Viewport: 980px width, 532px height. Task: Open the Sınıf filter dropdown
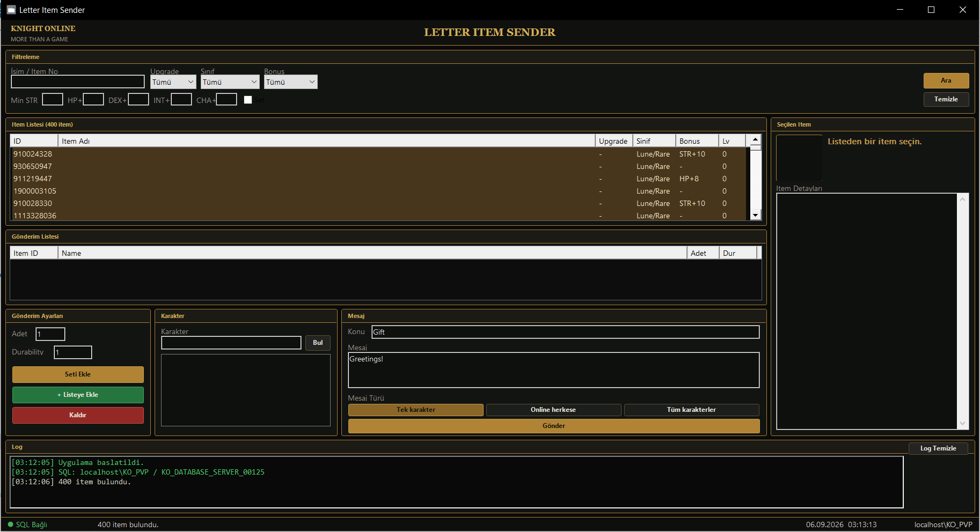click(230, 82)
